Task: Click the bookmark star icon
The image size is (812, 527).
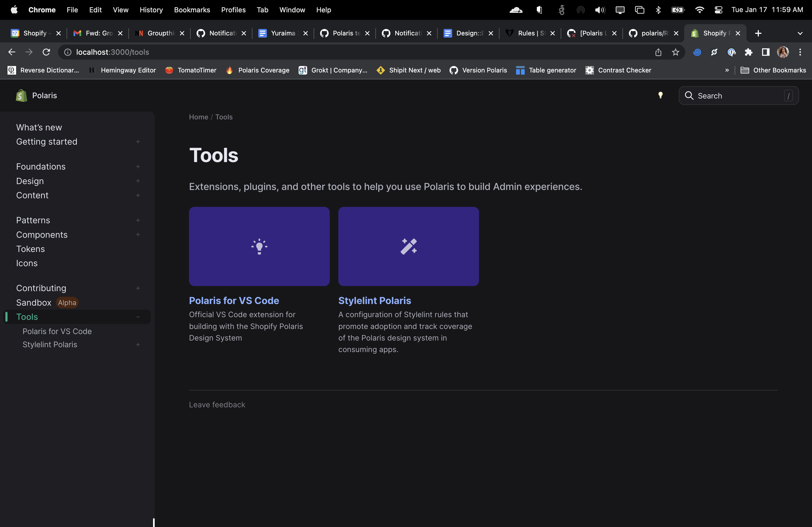Action: point(675,52)
